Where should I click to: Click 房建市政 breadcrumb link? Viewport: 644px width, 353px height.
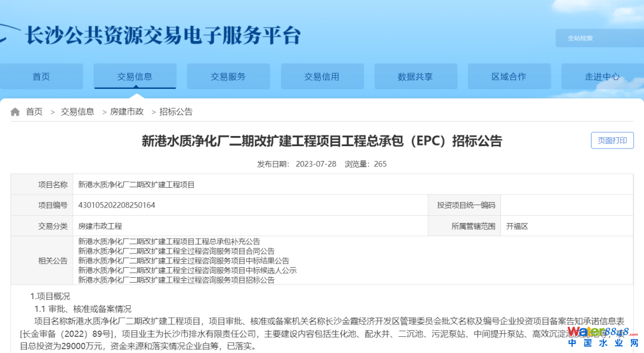pos(126,112)
